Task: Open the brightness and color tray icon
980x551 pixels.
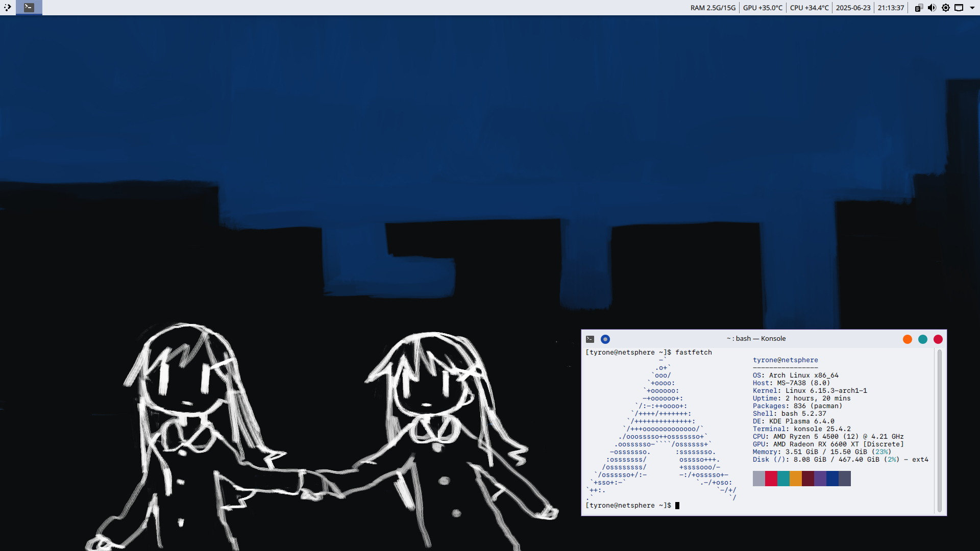Action: click(945, 8)
